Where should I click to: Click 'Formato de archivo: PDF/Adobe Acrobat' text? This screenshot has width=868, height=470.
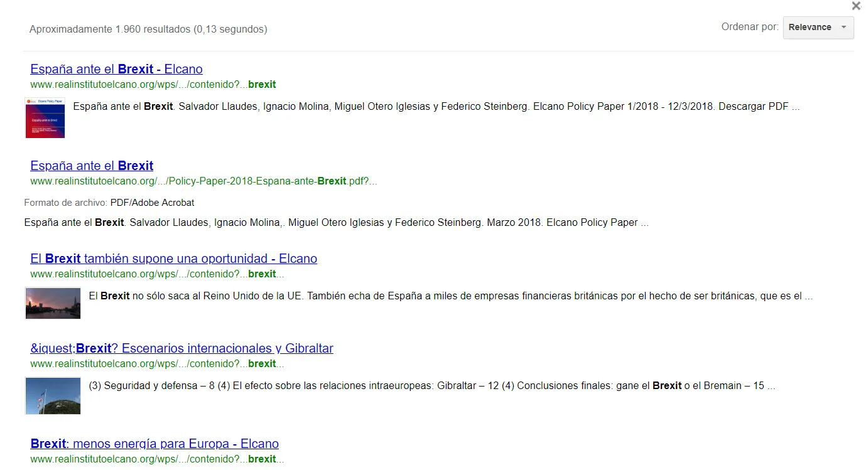click(x=109, y=203)
